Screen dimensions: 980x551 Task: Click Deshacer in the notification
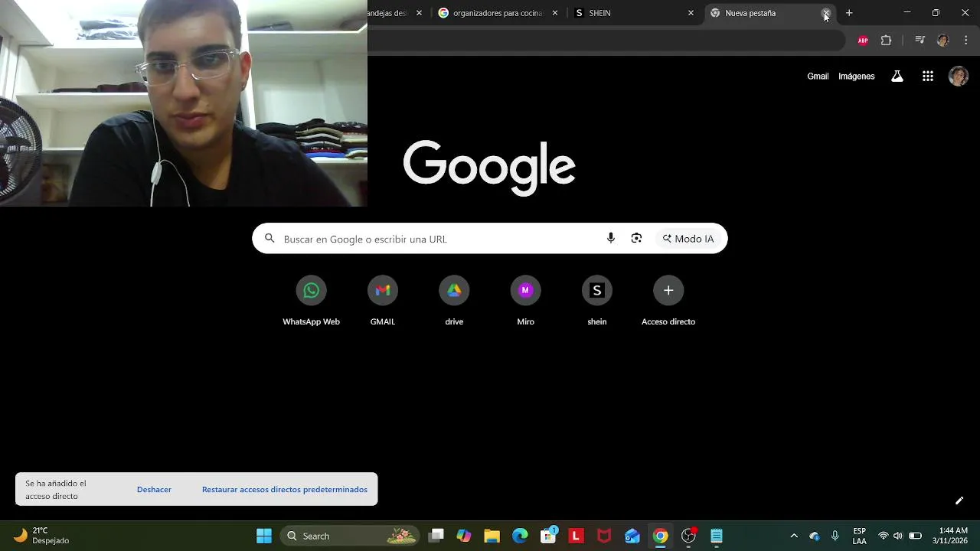click(x=154, y=490)
